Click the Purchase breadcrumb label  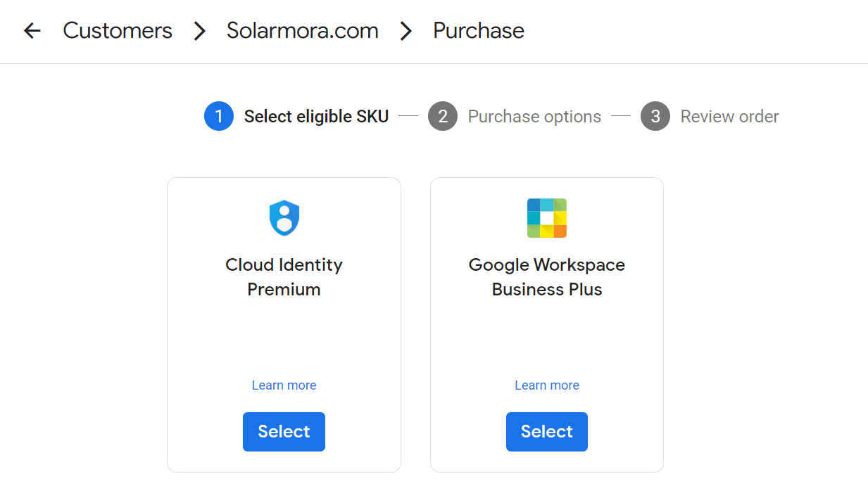click(479, 31)
